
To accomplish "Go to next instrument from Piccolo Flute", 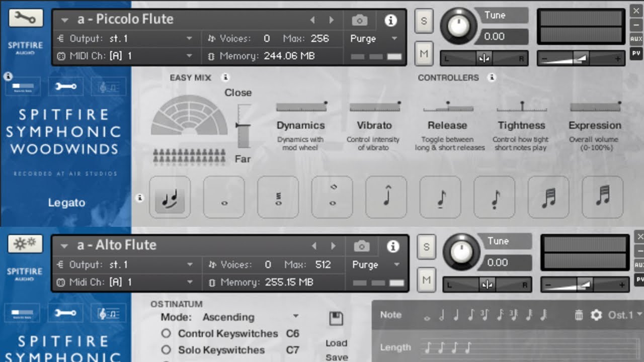I will (332, 20).
